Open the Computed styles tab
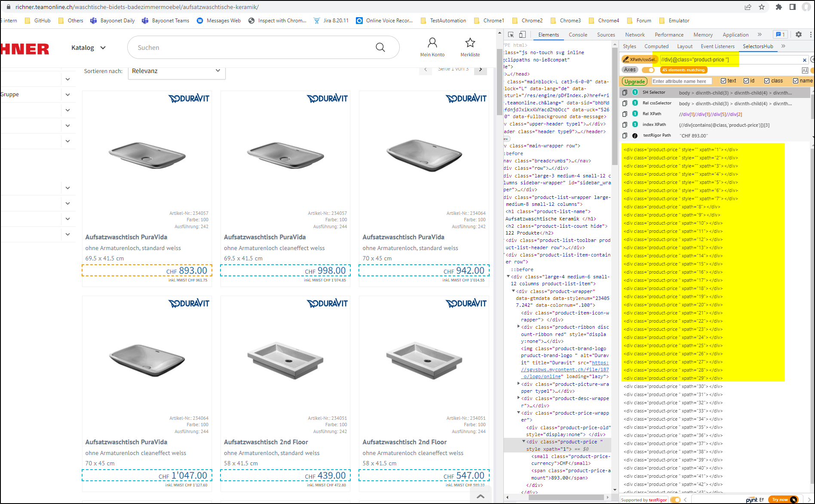 656,46
